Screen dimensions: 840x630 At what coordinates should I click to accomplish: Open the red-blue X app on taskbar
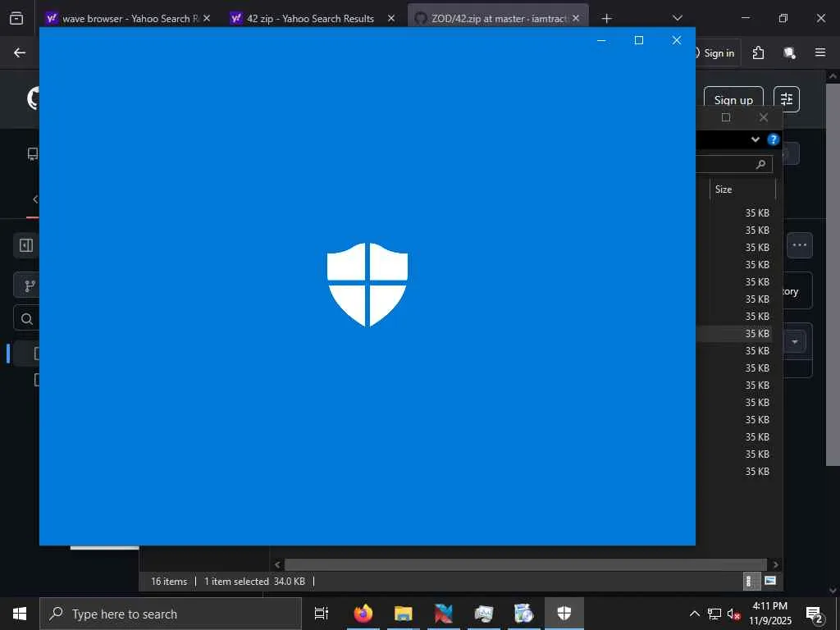click(444, 614)
